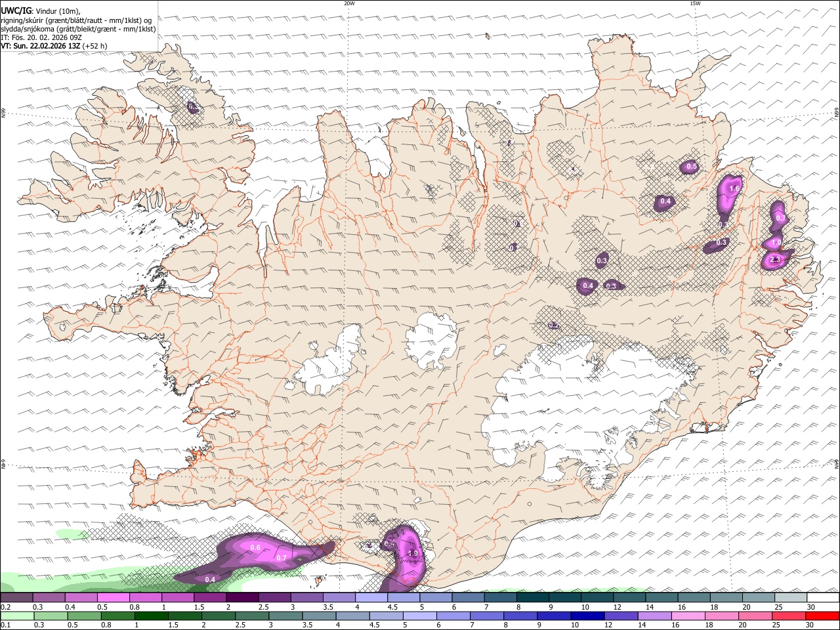Click the 1.6 precipitation value on the map

734,189
